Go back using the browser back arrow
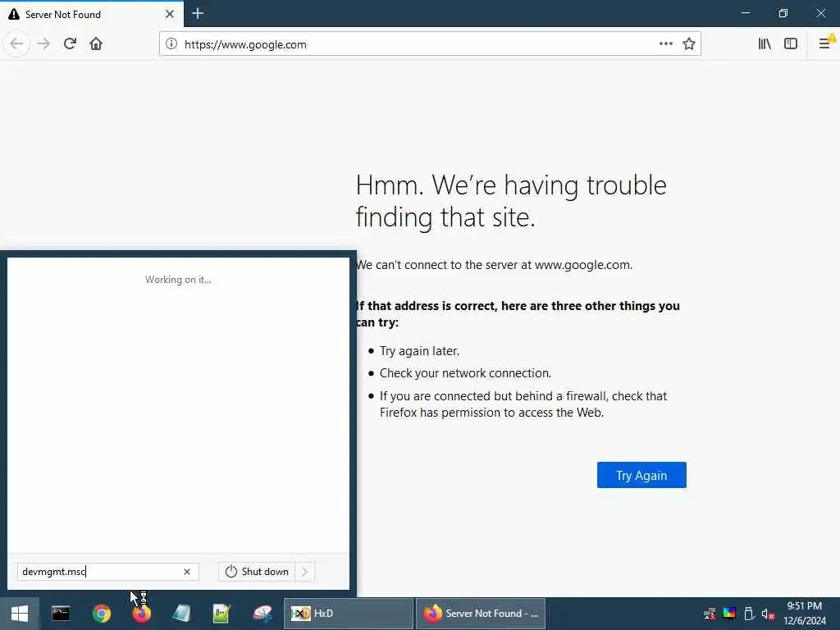Screen dimensions: 840x630 [16, 44]
